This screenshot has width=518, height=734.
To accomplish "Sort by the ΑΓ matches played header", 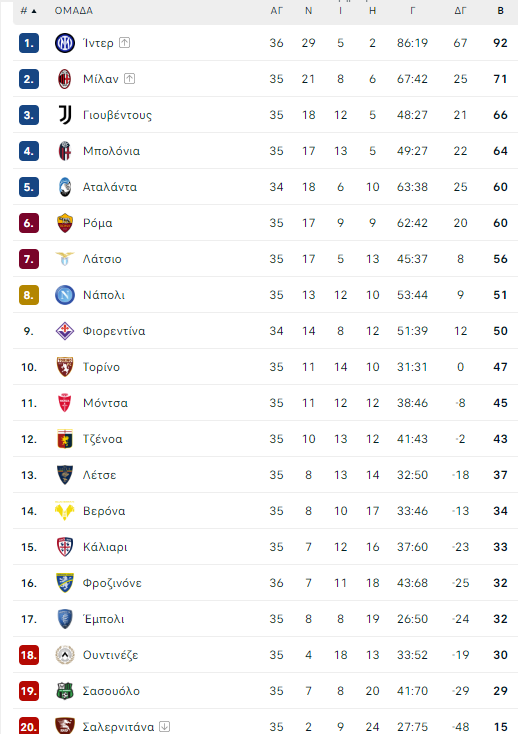I will pos(277,10).
